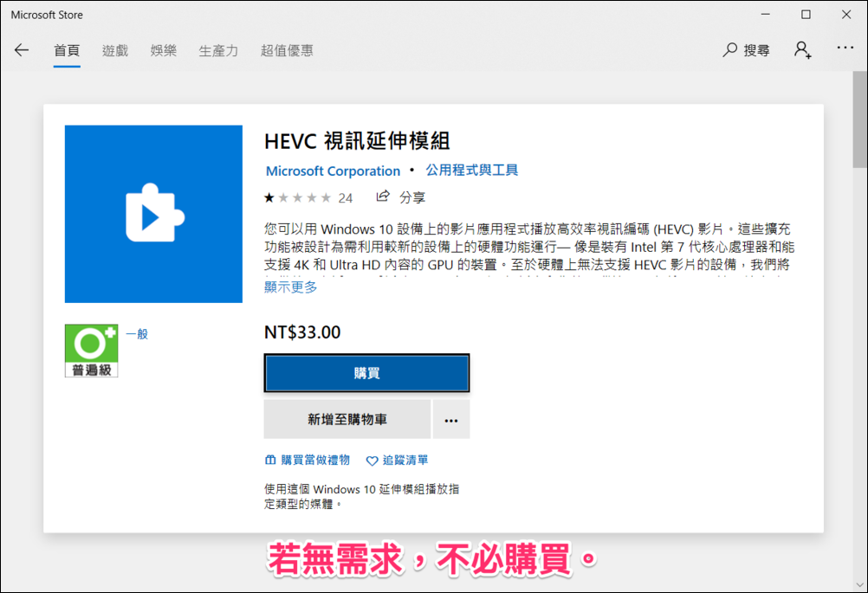Click the vertical scrollbar thumb
The height and width of the screenshot is (593, 868).
(859, 119)
